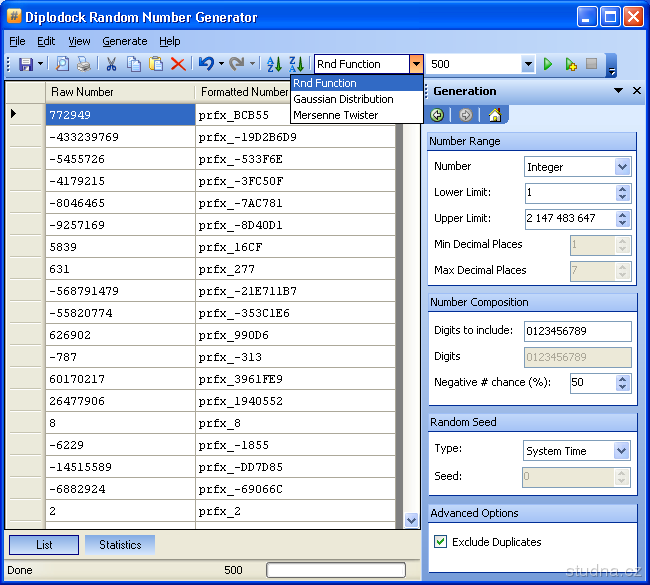Open the Generate menu
The height and width of the screenshot is (585, 650).
[125, 41]
